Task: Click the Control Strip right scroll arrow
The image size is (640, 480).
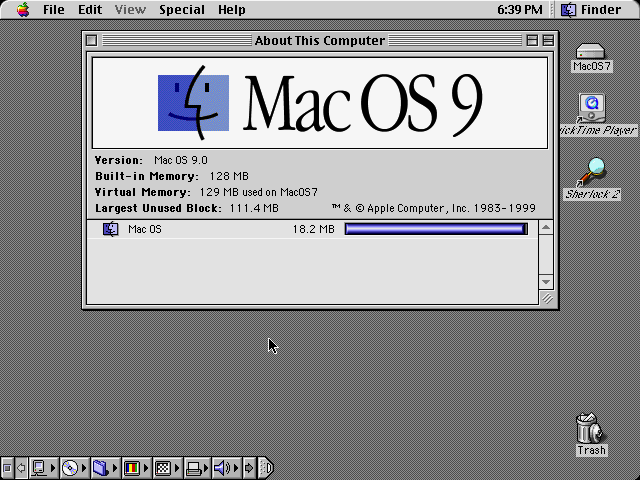Action: (x=249, y=468)
